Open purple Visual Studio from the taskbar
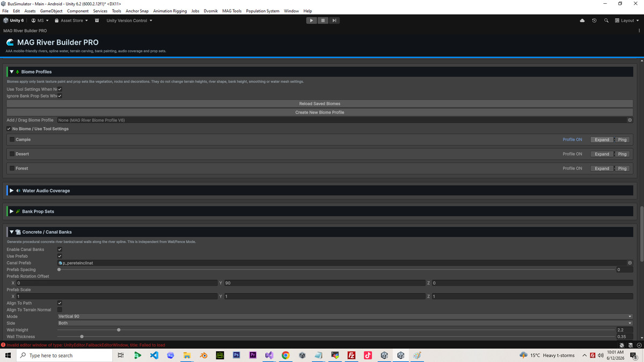 tap(269, 355)
